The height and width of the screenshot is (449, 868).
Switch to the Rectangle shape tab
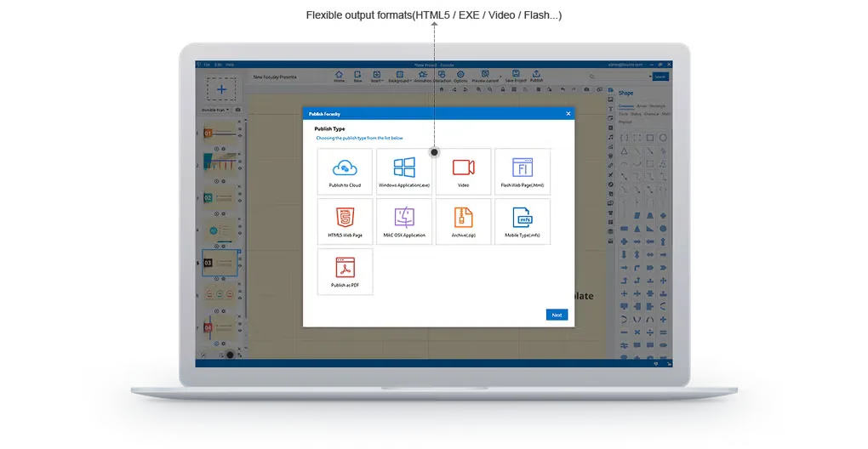[x=658, y=106]
